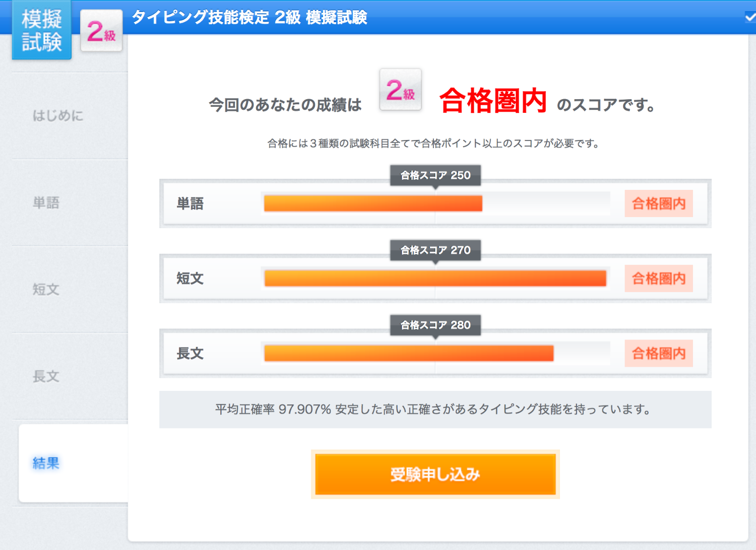Go to the 長文 sidebar tab
756x550 pixels.
46,376
